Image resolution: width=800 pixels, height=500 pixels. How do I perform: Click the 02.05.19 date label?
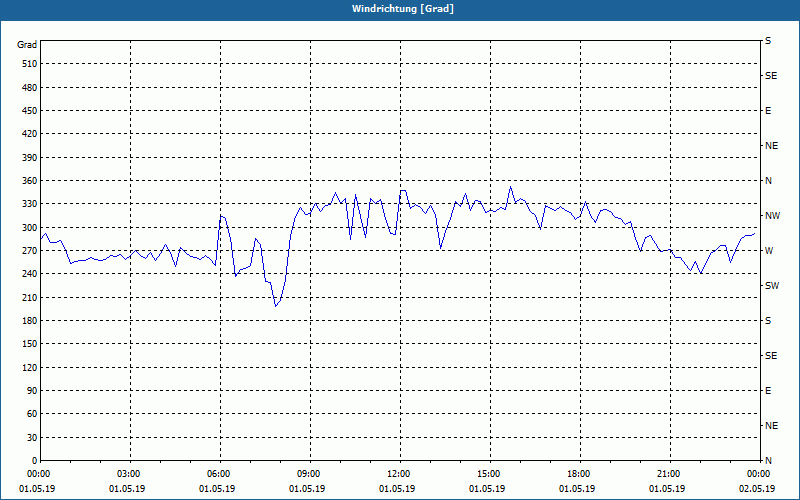757,489
